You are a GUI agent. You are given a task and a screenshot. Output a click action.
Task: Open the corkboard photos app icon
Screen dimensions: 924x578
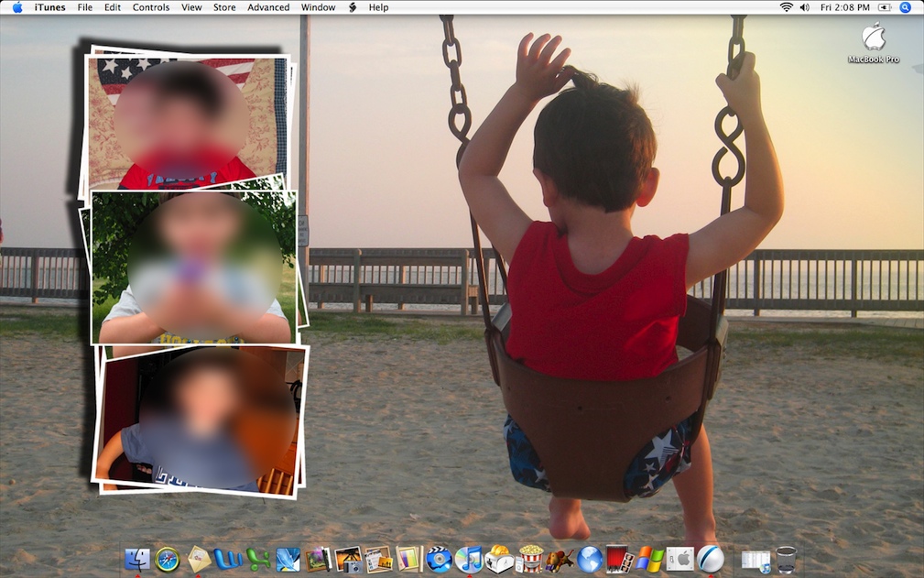(378, 559)
